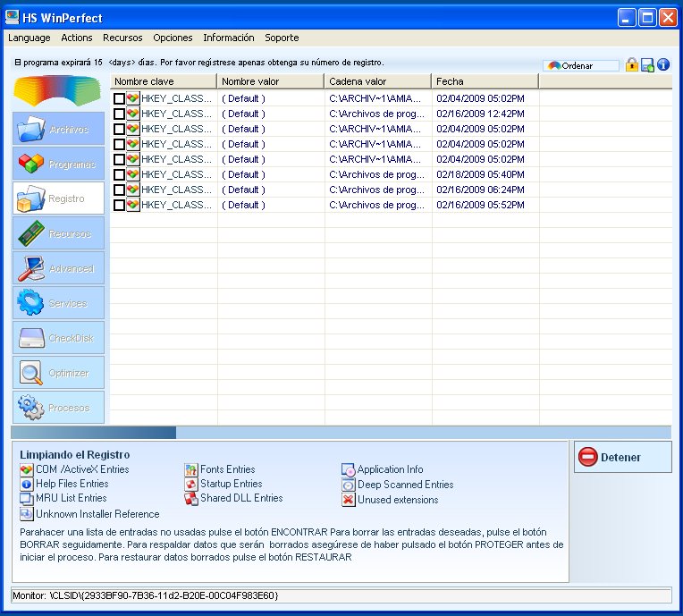Viewport: 683px width, 616px height.
Task: Click the Unknown Installer Reference icon
Action: pyautogui.click(x=27, y=514)
